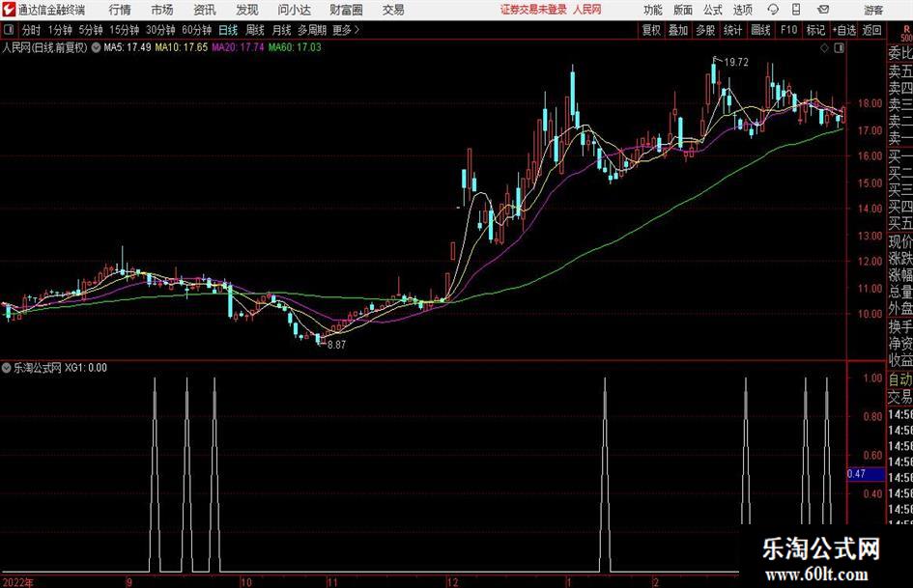Click the 19.72 high price marker
This screenshot has height=588, width=913.
coord(736,62)
